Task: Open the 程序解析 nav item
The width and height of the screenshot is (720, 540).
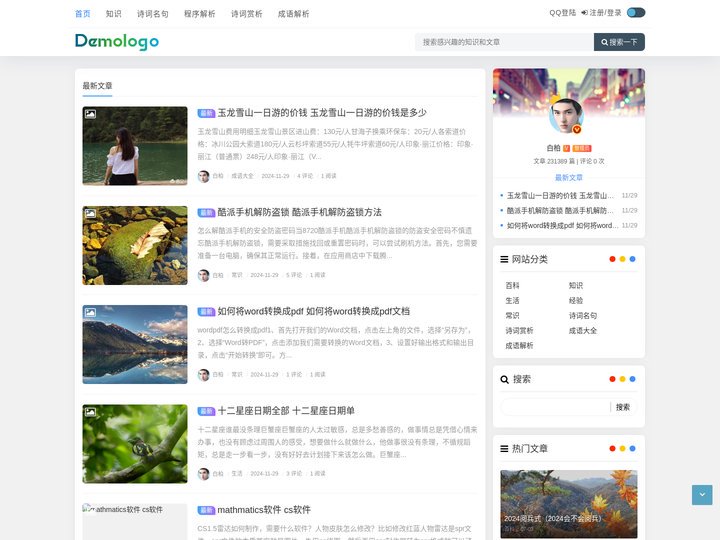Action: click(199, 14)
